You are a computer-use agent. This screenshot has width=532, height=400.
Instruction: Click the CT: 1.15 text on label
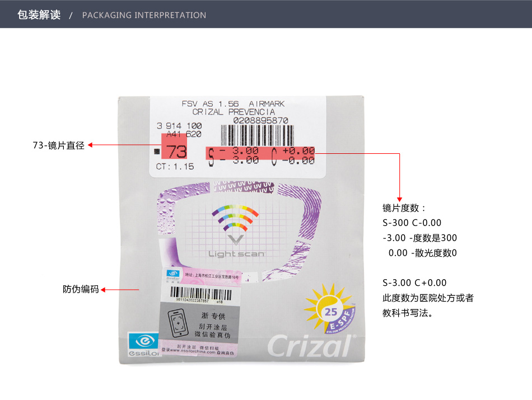(x=175, y=167)
